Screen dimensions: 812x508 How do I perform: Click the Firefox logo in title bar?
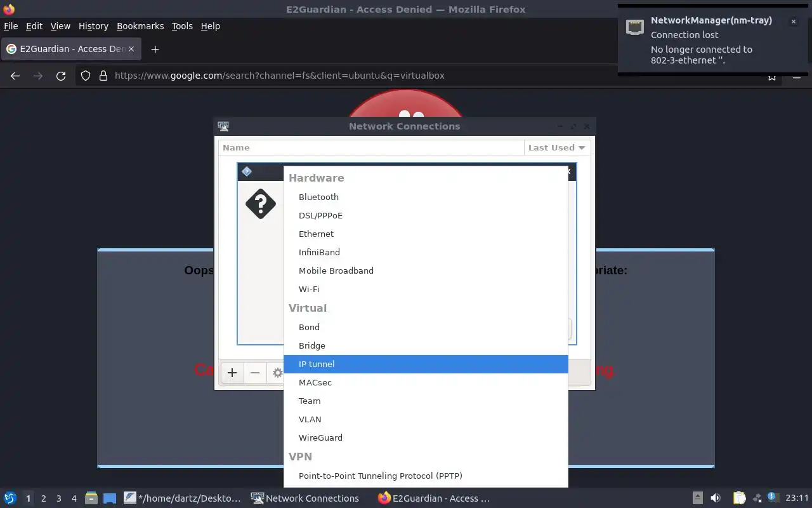[x=9, y=10]
